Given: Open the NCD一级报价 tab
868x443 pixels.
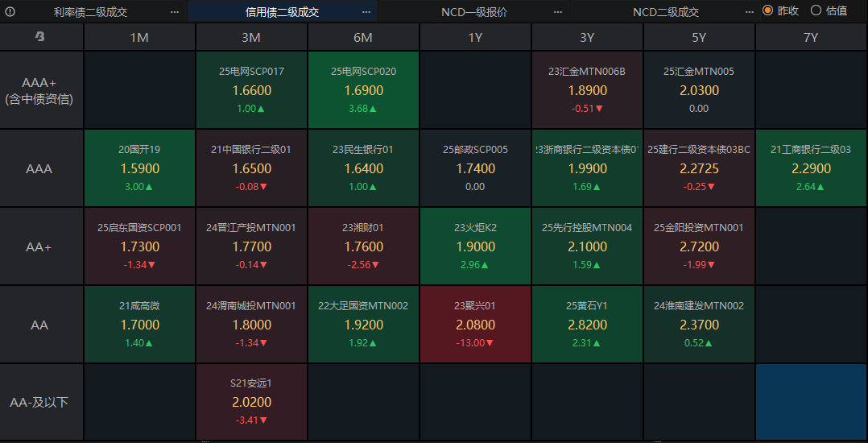Looking at the screenshot, I should point(474,12).
